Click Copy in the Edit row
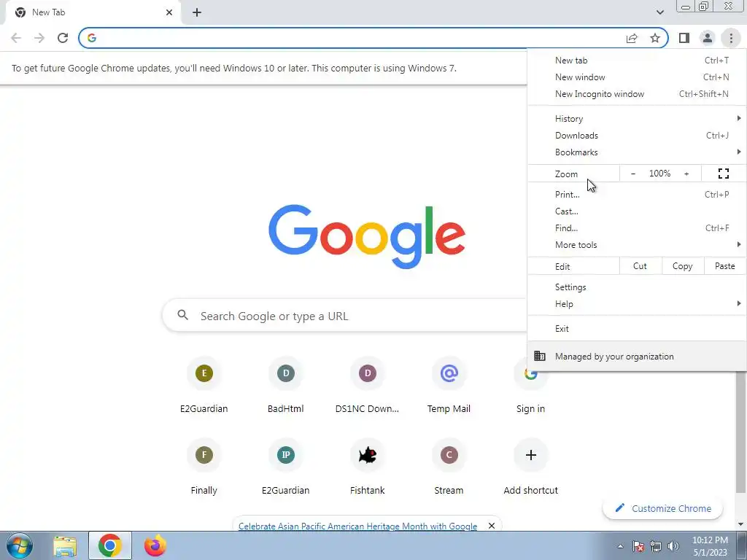The width and height of the screenshot is (747, 560). [x=683, y=266]
